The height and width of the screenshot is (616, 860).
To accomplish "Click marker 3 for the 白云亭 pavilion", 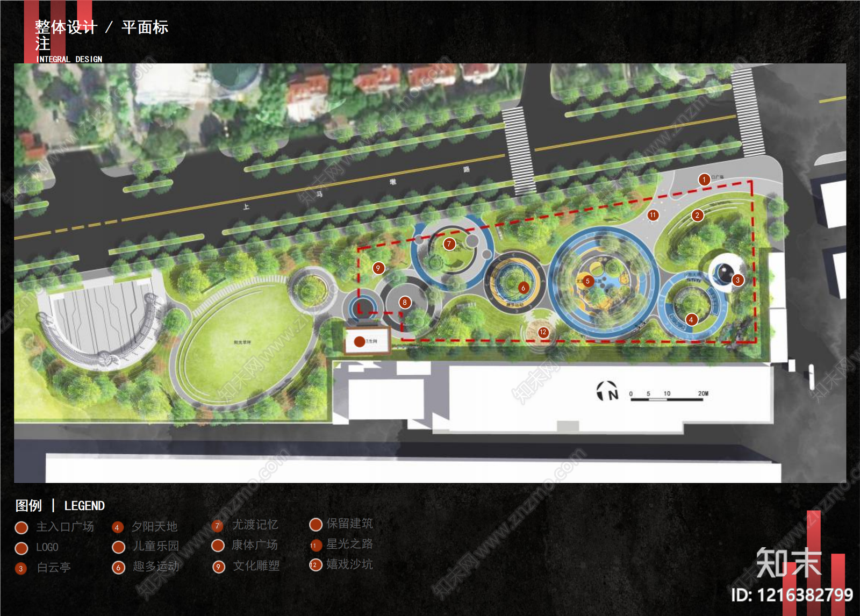I will [737, 279].
